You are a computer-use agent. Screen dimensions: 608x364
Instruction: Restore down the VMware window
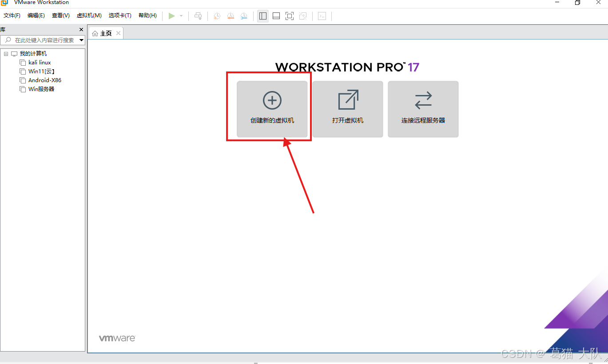(x=577, y=3)
